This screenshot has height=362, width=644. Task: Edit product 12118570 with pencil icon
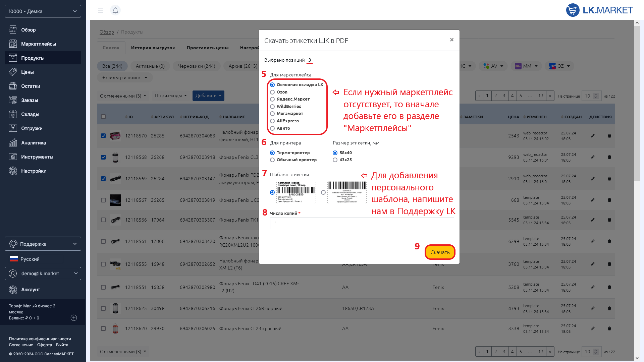[x=593, y=136]
